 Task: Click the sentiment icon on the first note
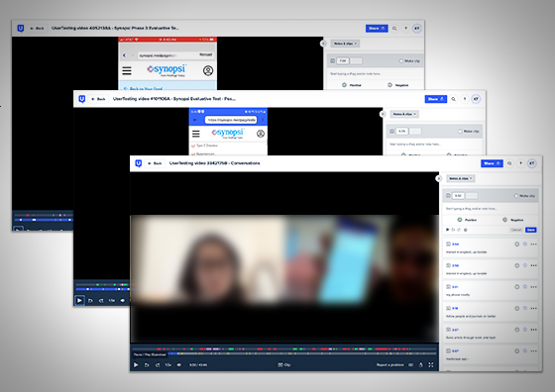point(516,245)
